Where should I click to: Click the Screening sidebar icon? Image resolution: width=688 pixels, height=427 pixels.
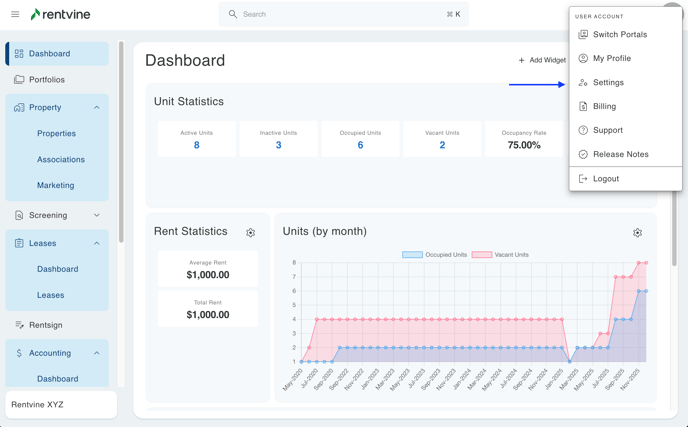point(19,215)
